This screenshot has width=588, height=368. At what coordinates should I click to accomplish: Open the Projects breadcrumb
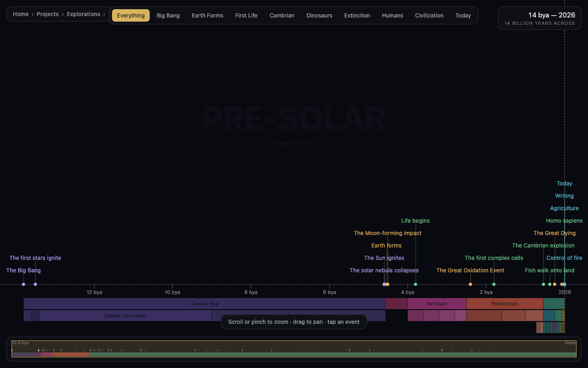click(48, 14)
